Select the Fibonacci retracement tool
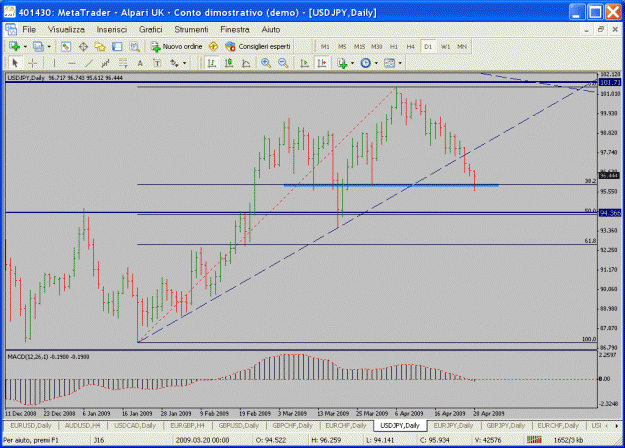 click(x=123, y=63)
